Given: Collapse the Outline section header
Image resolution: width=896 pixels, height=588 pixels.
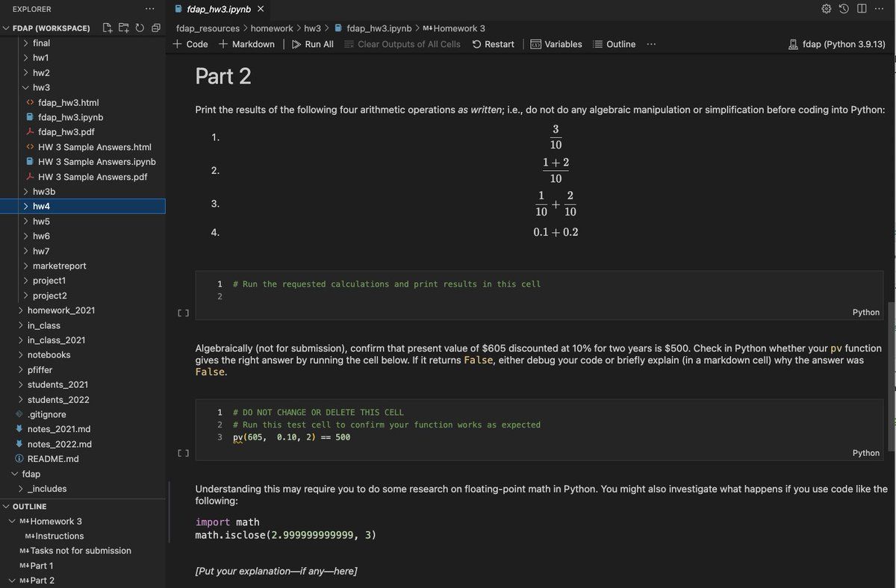Looking at the screenshot, I should pos(30,506).
